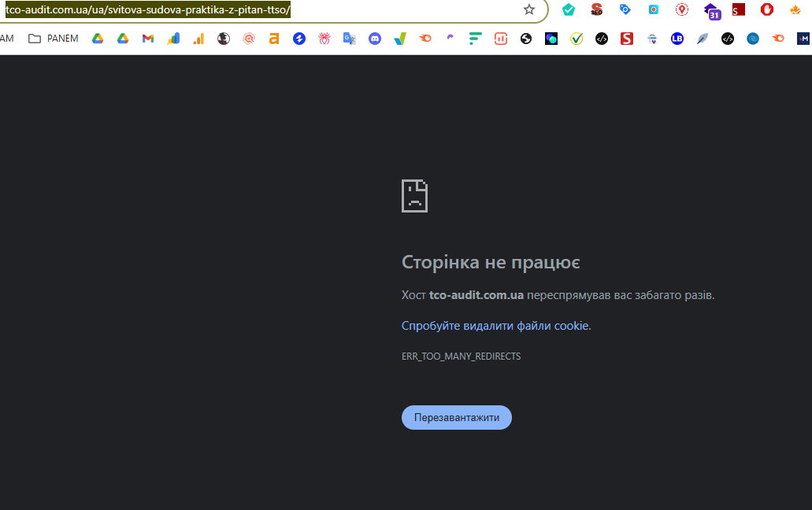Open the Google Analytics orange bars bookmark
This screenshot has height=510, width=812.
coord(198,39)
